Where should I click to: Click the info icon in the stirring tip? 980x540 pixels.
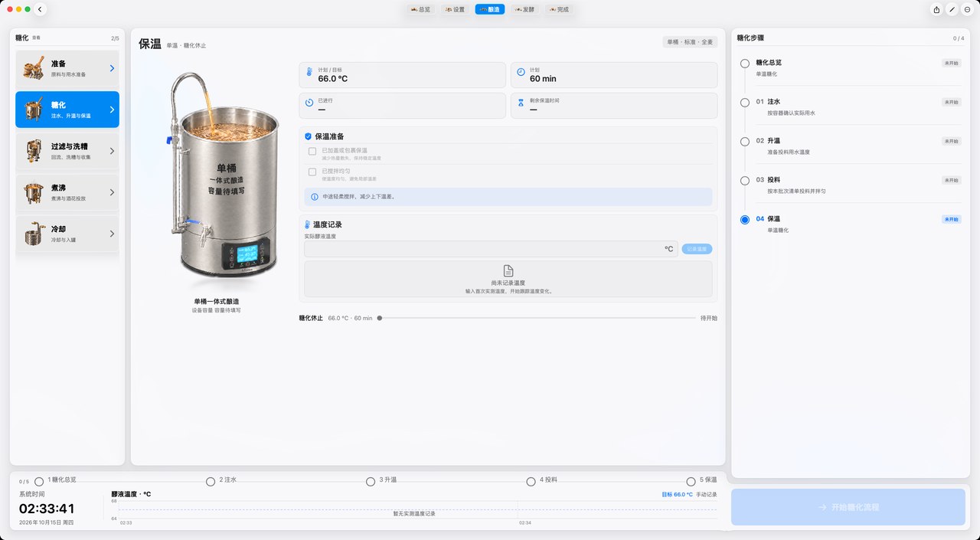314,197
